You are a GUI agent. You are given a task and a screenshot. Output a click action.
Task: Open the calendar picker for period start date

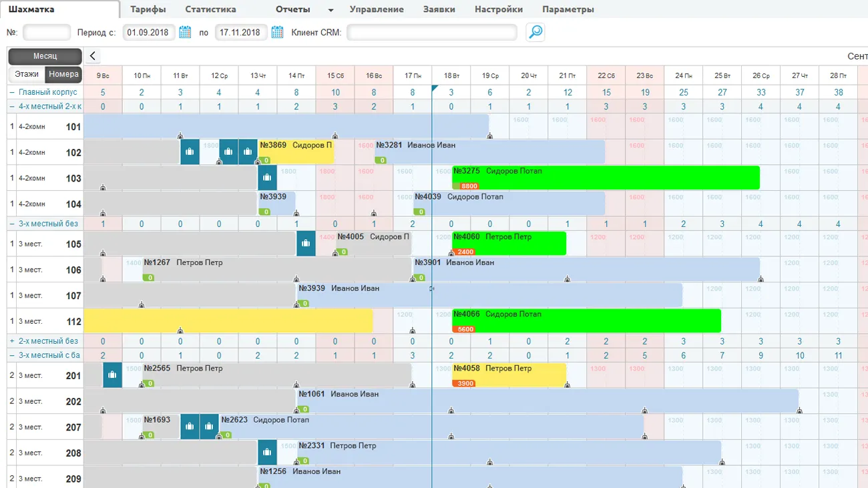tap(185, 32)
